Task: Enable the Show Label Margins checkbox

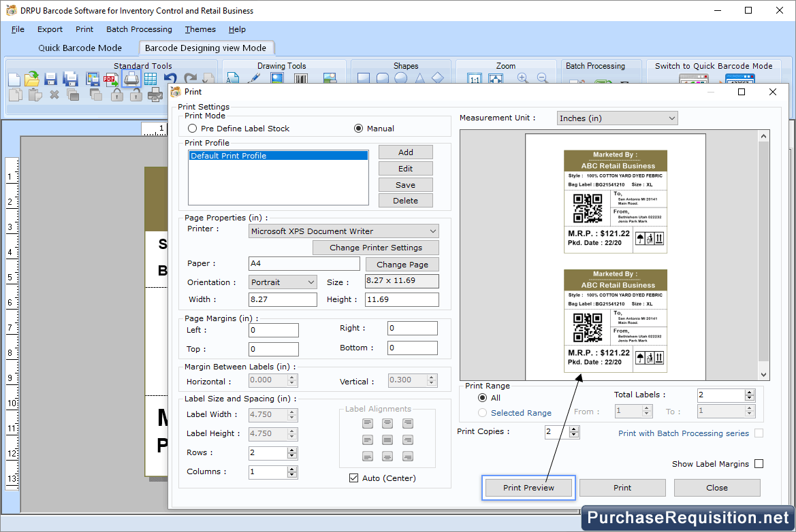Action: [760, 463]
